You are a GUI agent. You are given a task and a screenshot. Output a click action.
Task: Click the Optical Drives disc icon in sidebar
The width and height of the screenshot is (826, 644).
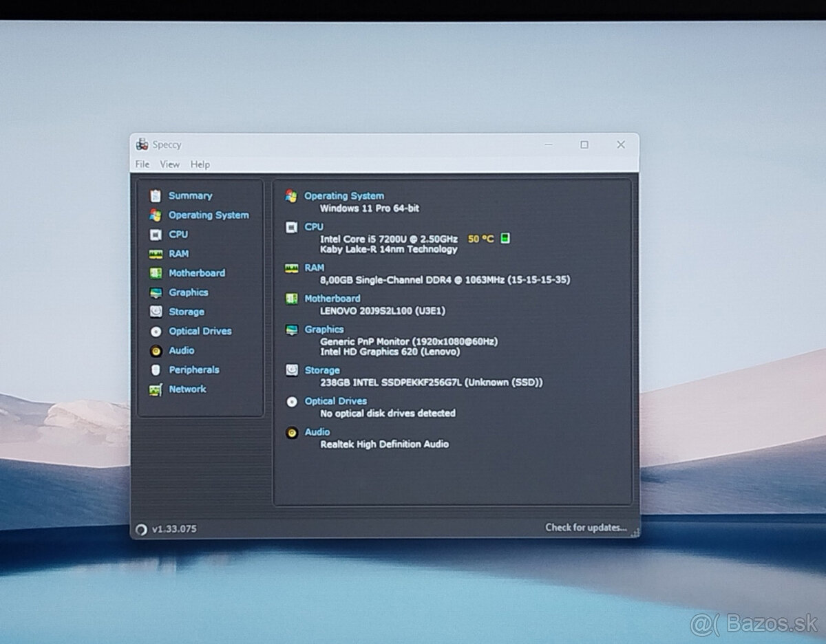156,331
